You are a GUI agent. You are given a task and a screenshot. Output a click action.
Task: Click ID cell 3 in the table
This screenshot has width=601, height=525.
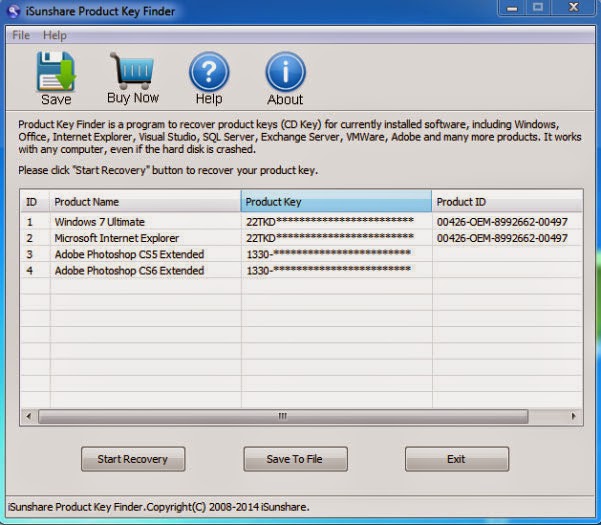point(30,254)
